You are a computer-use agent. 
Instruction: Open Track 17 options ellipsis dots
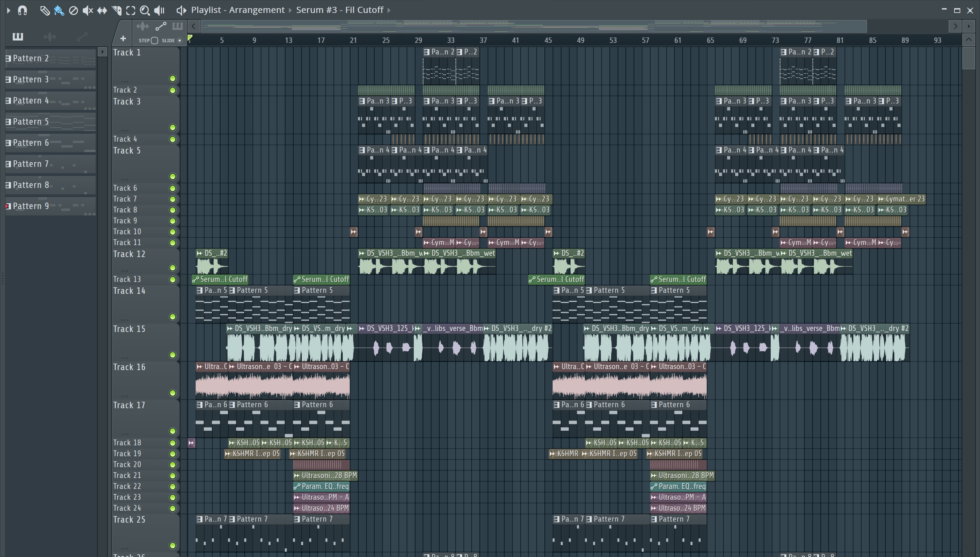(x=125, y=434)
